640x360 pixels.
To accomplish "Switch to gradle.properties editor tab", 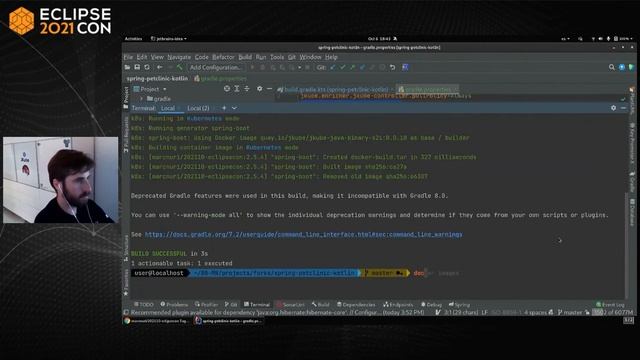I will 428,89.
